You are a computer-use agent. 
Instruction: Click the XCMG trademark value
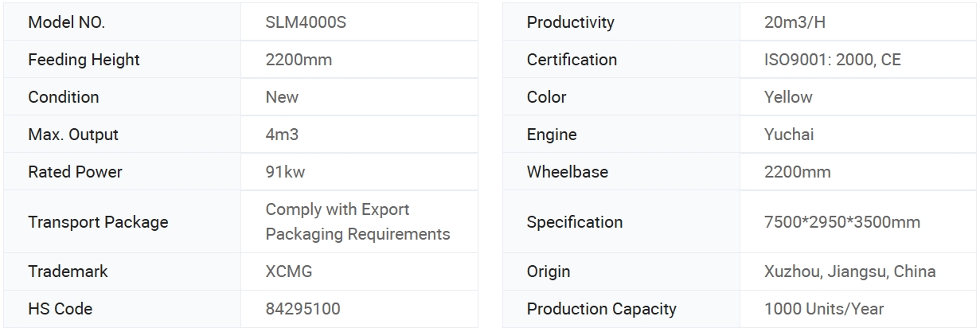pos(289,271)
